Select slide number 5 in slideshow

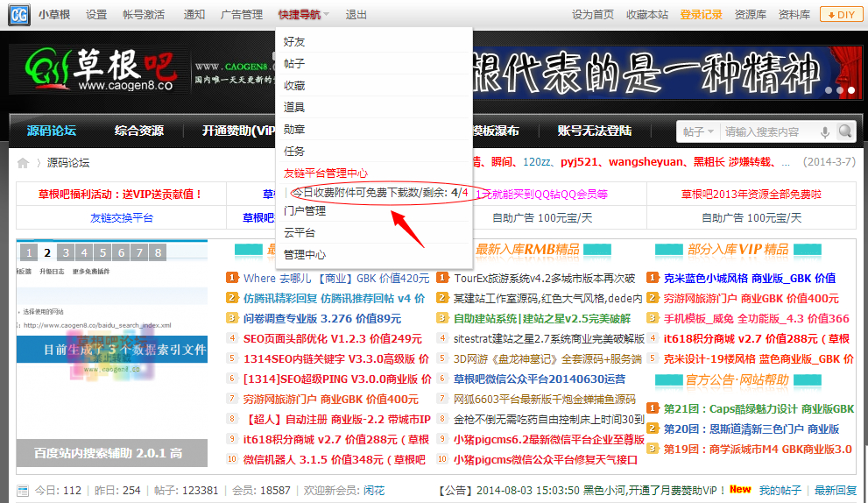click(x=103, y=252)
